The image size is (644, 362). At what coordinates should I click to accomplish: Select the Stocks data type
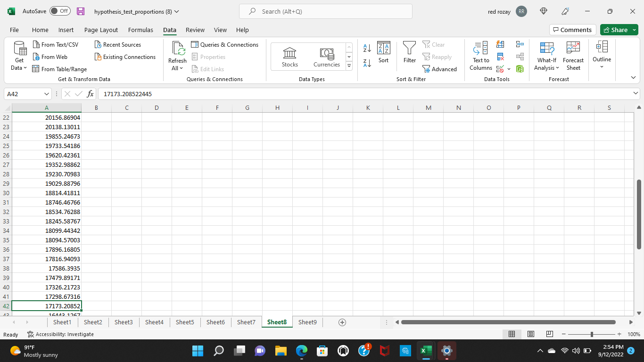tap(290, 57)
